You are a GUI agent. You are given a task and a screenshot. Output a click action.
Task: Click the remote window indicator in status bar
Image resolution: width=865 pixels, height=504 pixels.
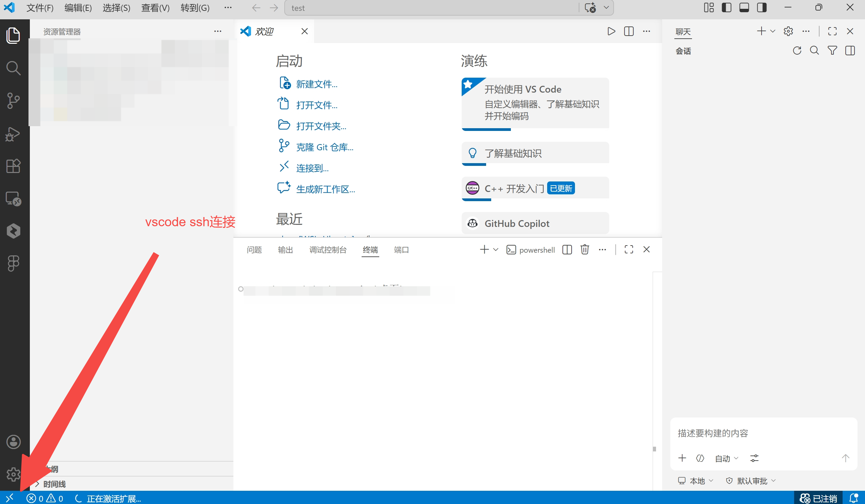pos(9,498)
